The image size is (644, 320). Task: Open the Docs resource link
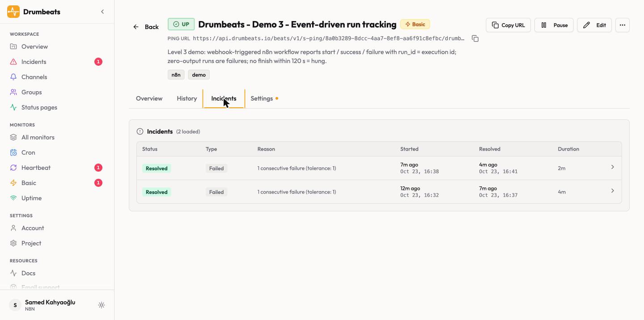(28, 273)
